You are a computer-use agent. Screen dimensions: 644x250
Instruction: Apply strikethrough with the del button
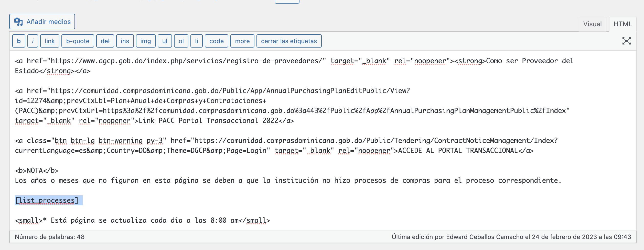pos(105,41)
